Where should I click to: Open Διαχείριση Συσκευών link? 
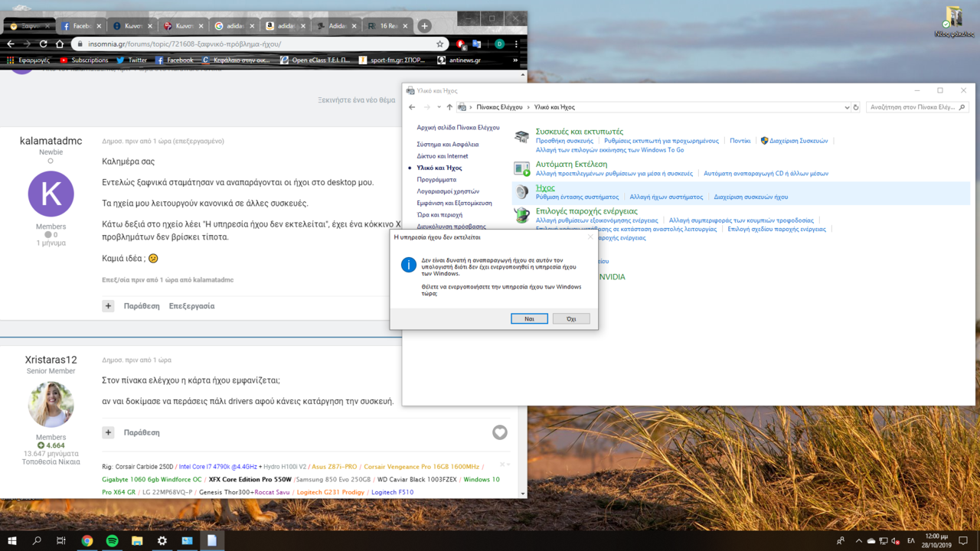(x=799, y=141)
